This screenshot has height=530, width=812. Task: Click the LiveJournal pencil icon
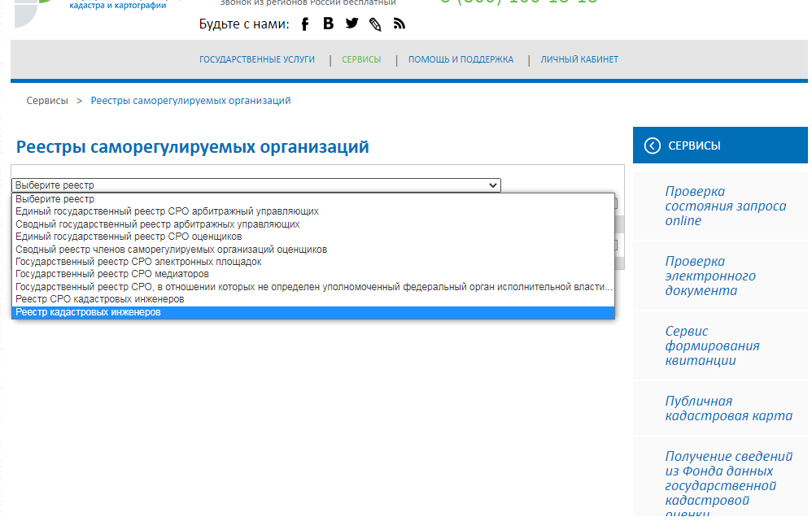pos(375,24)
